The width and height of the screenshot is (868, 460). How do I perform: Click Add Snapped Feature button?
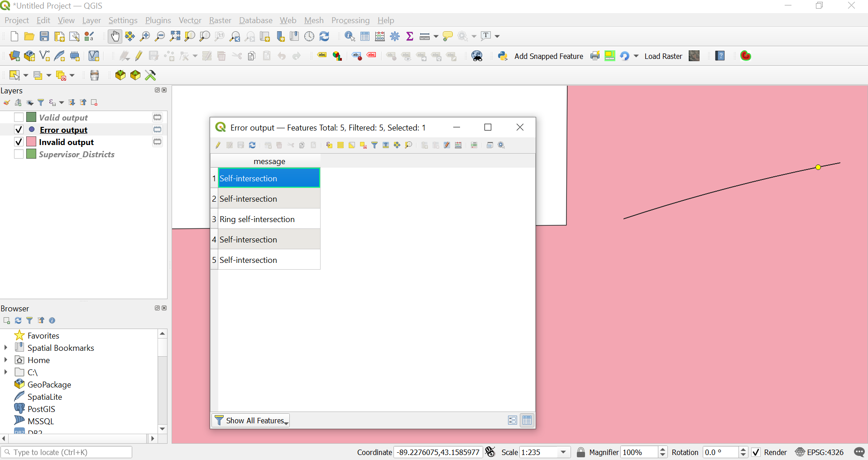coord(549,56)
